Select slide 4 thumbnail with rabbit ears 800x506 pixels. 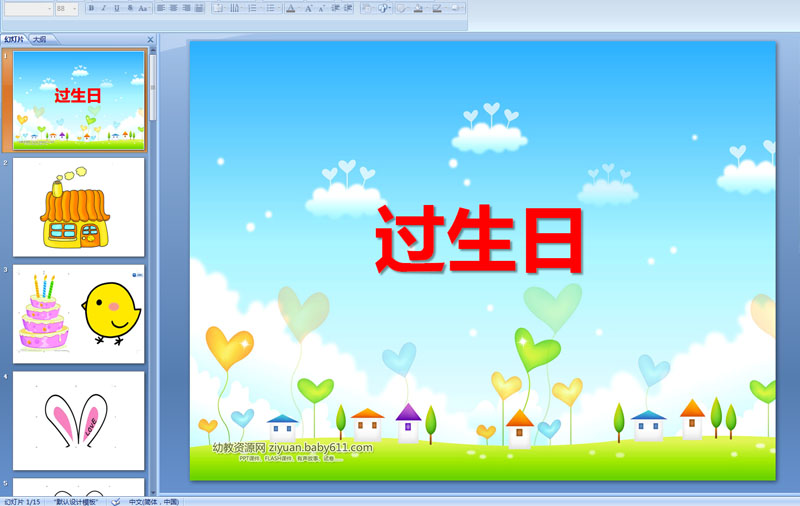coord(79,421)
